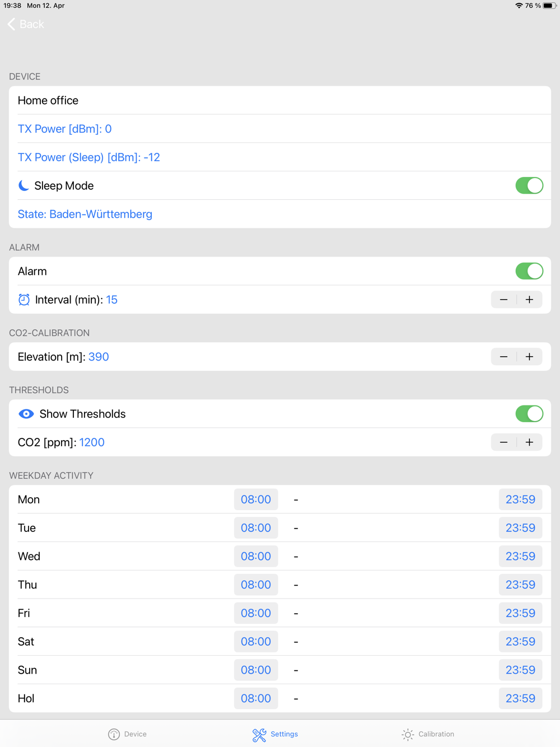
Task: Open the State Baden-Württemberg selector
Action: coord(85,214)
